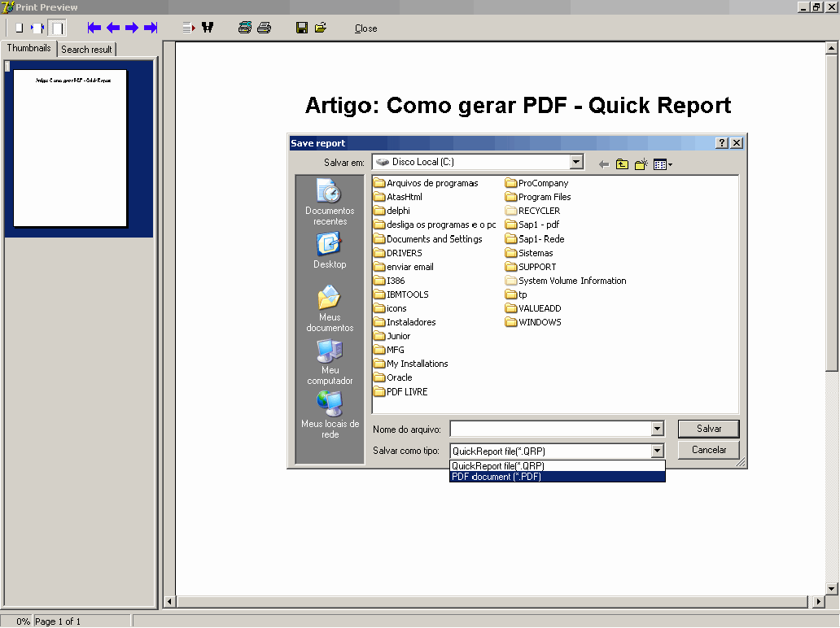Choose PDF document (*.PDF) from the list
This screenshot has height=628, width=840.
pos(557,477)
